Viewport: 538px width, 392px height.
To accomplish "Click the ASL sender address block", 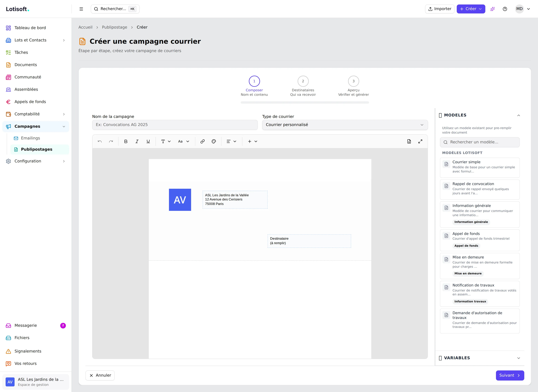I will [235, 200].
